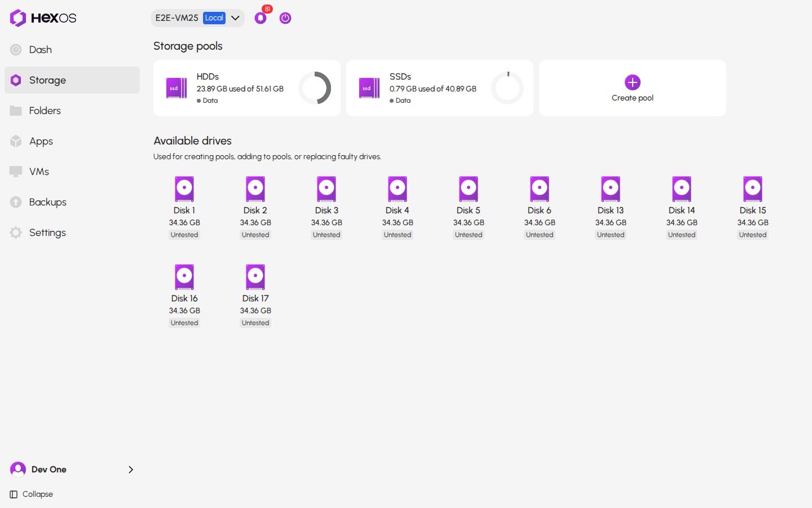The width and height of the screenshot is (812, 508).
Task: Open the E2E-VM25 server dropdown
Action: coord(198,18)
